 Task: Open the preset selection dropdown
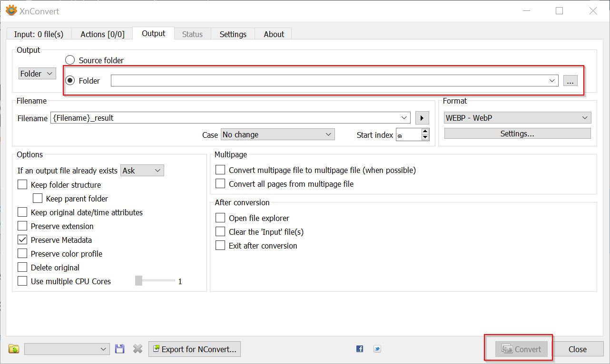coord(67,349)
